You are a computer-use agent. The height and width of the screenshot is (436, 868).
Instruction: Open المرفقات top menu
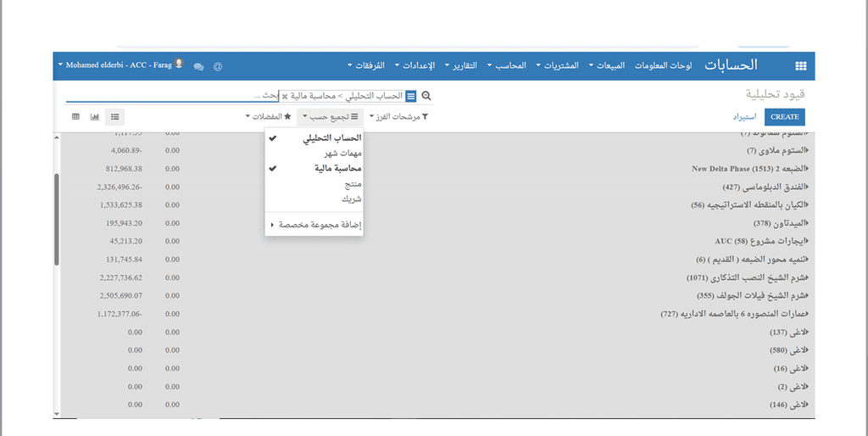(366, 65)
